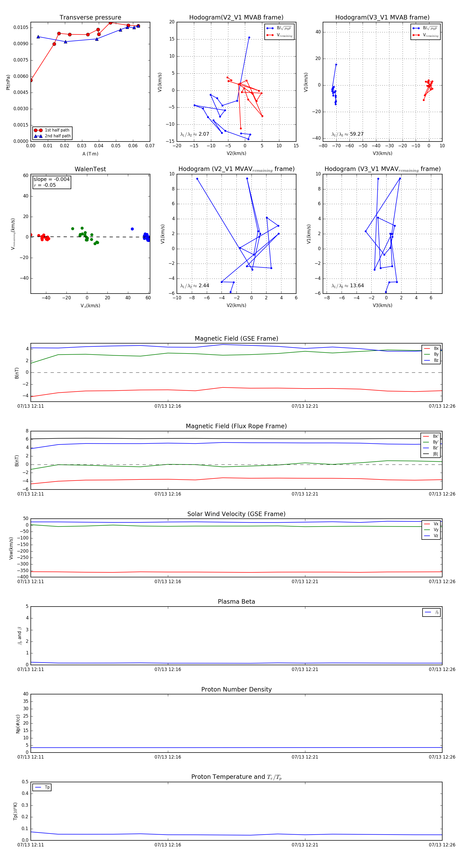473x868 pixels.
Task: Click the 'Magnetic Field (Flux Rope Frame)' title
Action: (x=236, y=426)
